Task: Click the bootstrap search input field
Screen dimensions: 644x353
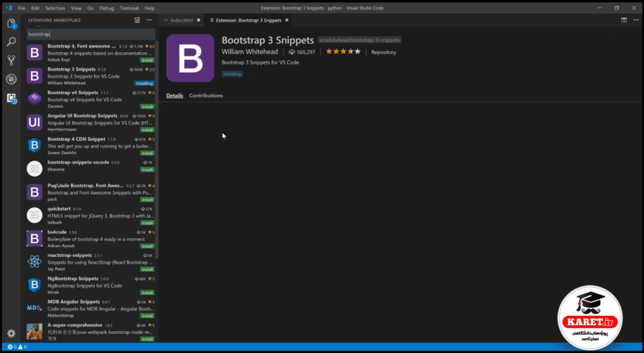Action: point(91,34)
